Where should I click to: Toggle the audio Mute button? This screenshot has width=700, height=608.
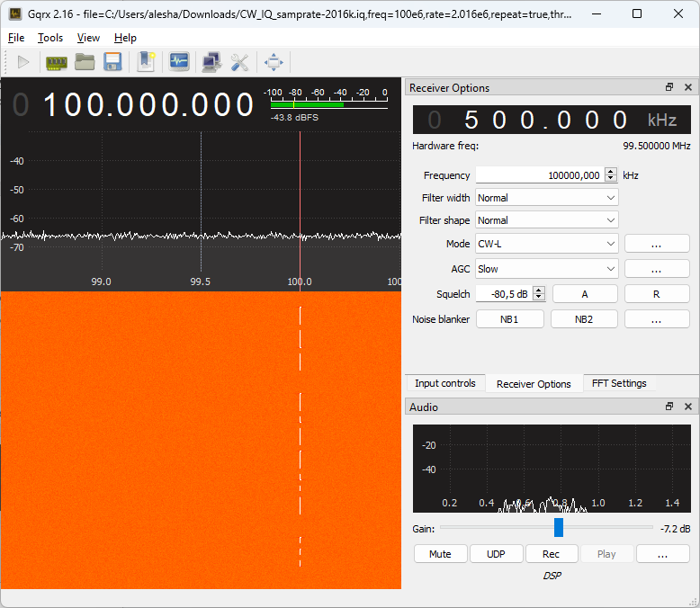[x=440, y=554]
